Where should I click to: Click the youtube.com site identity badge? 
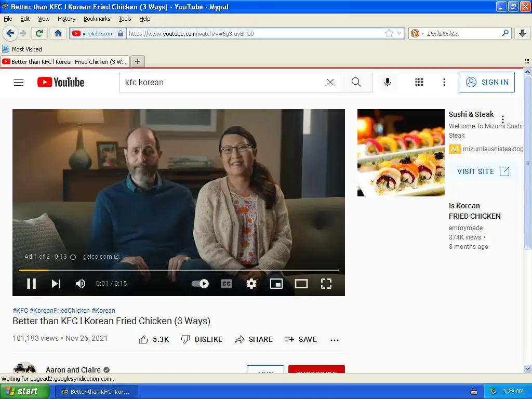coord(98,33)
